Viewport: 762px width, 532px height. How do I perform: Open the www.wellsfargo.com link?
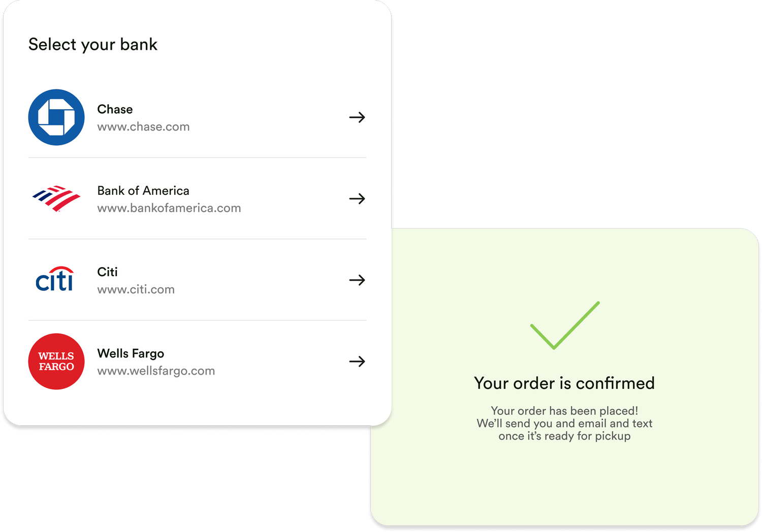pyautogui.click(x=156, y=371)
